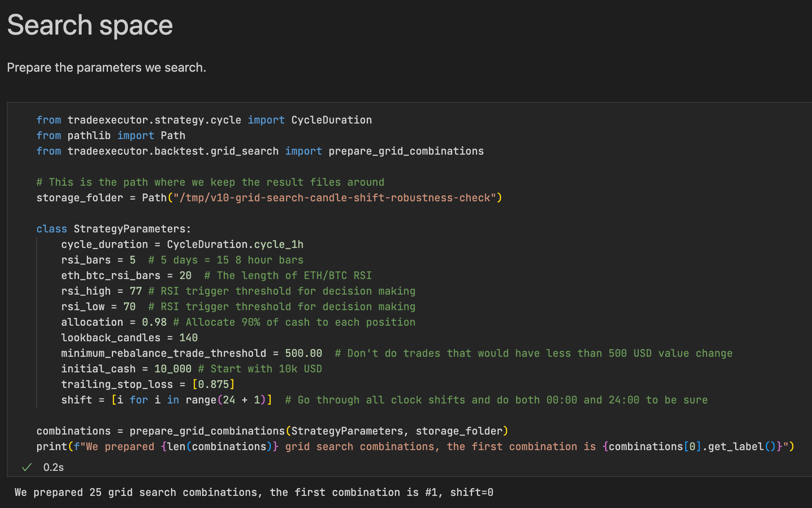
Task: Click the green execution success checkmark
Action: (x=27, y=467)
